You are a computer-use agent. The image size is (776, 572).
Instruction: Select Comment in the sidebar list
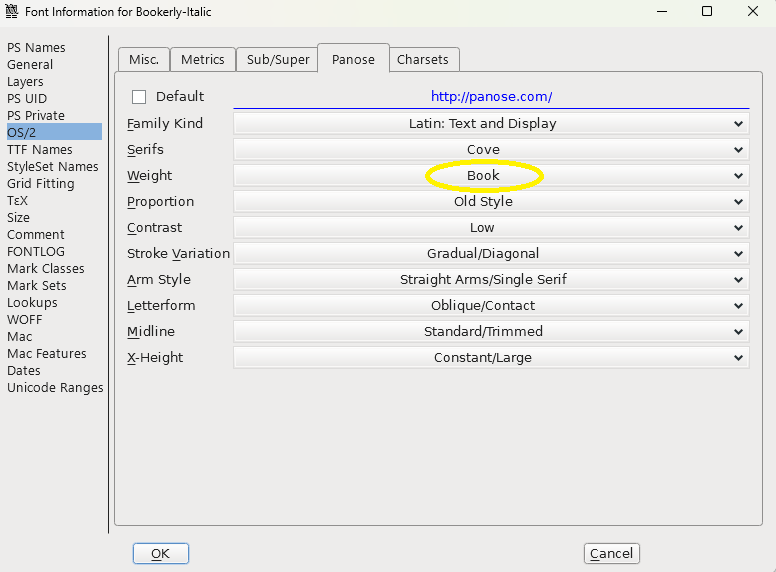[x=36, y=235]
